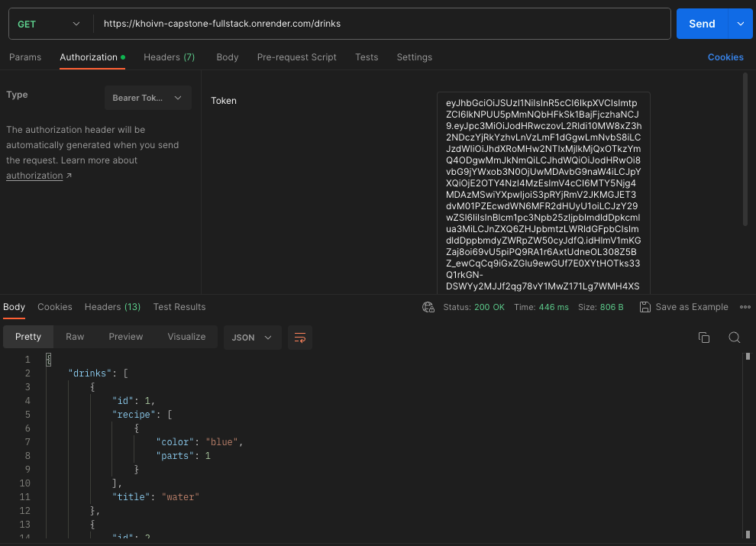Click the Size 806 B value
Image resolution: width=756 pixels, height=546 pixels.
coord(612,307)
